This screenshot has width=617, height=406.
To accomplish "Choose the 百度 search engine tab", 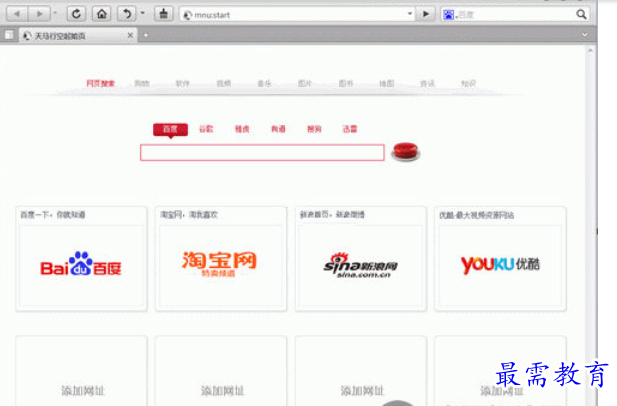I will 170,129.
